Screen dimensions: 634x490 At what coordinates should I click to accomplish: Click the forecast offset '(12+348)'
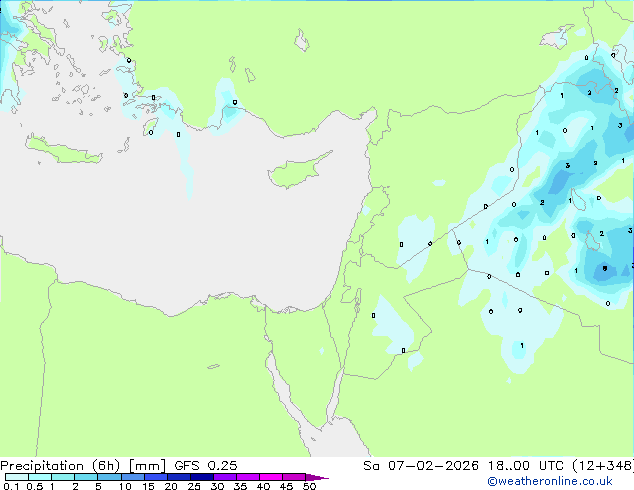[602, 466]
